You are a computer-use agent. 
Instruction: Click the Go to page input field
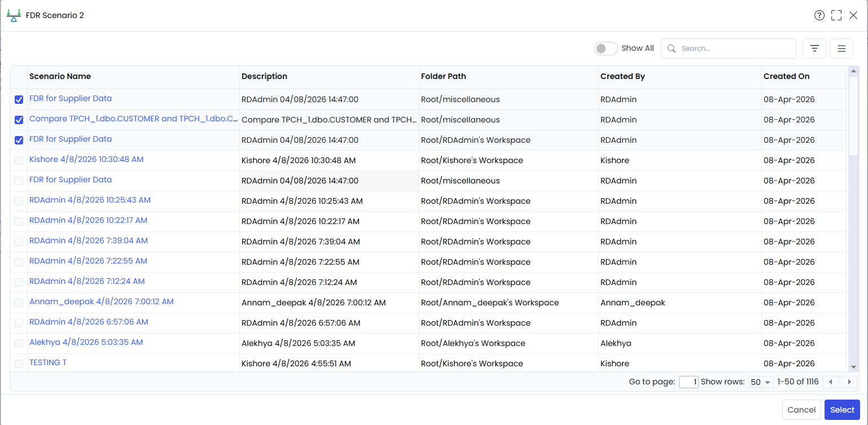tap(689, 382)
